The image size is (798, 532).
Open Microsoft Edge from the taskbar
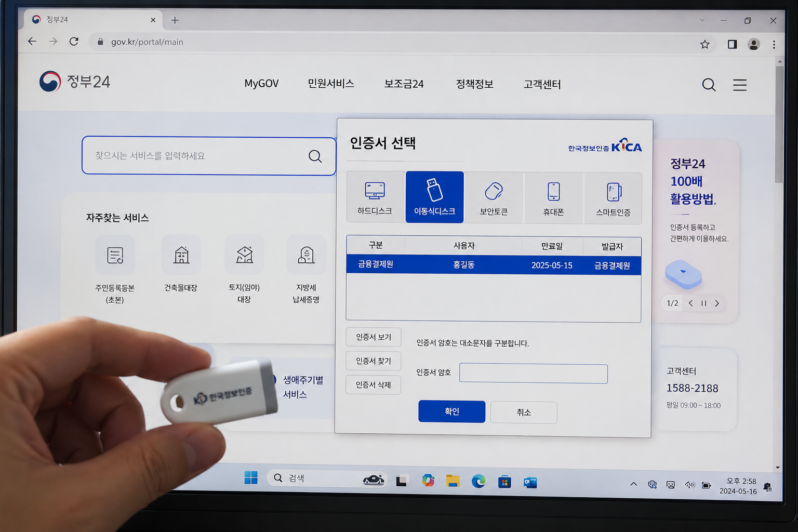coord(478,482)
